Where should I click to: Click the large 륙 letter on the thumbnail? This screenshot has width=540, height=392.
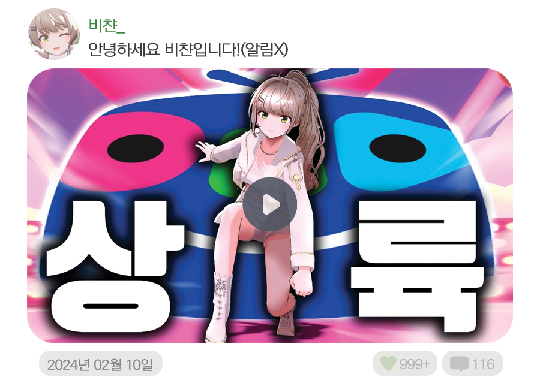(418, 266)
